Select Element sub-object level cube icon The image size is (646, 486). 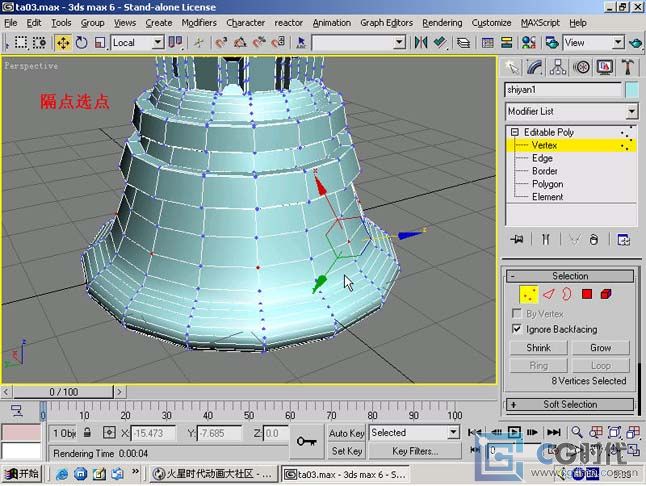coord(606,294)
